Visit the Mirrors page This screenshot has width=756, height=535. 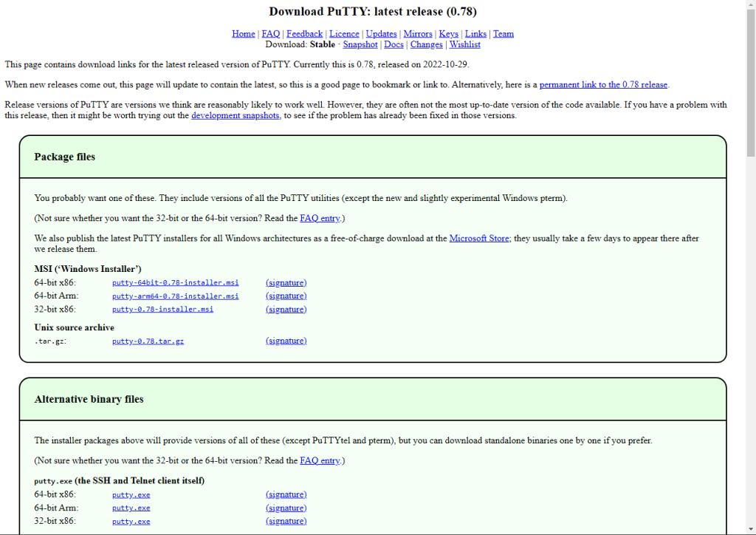pyautogui.click(x=418, y=34)
